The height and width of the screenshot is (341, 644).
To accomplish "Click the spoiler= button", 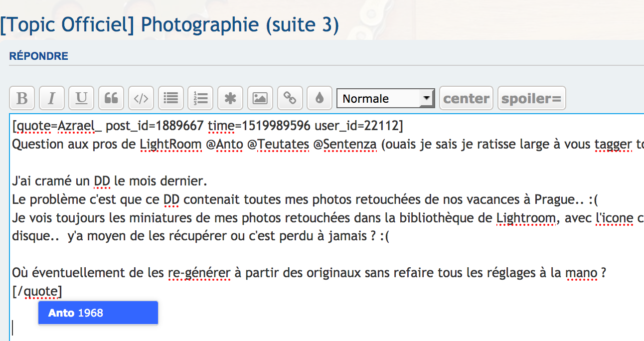I will [x=531, y=98].
